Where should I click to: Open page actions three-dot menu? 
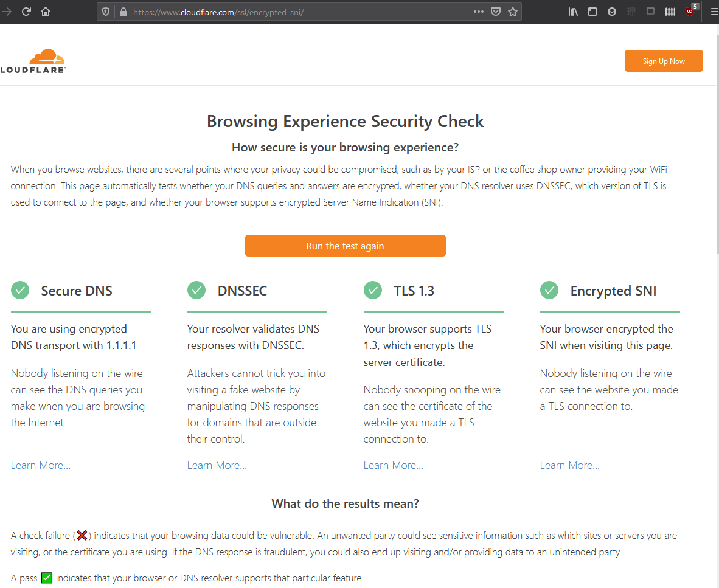coord(479,12)
